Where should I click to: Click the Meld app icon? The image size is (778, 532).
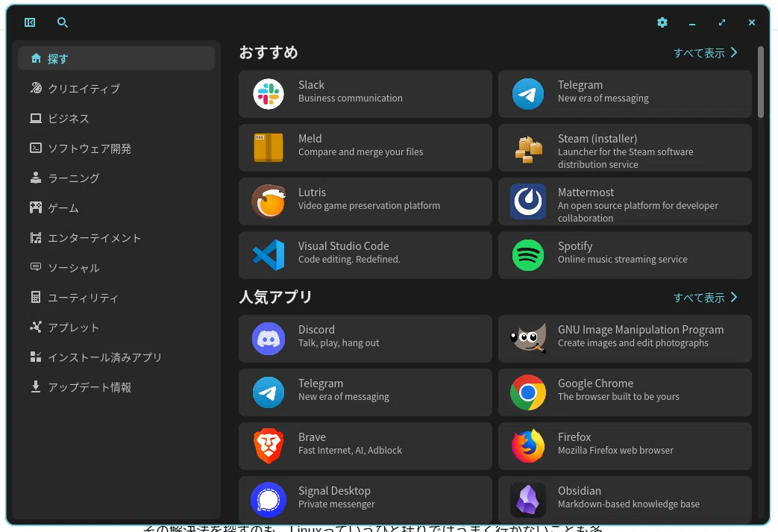(269, 148)
